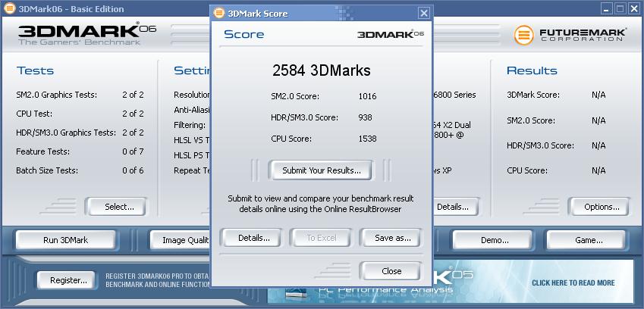Start the benchmark with Run 3DMark
The width and height of the screenshot is (644, 309).
(x=66, y=240)
